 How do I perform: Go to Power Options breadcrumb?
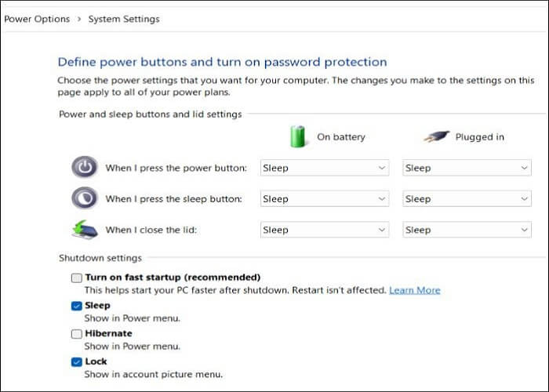(x=37, y=19)
